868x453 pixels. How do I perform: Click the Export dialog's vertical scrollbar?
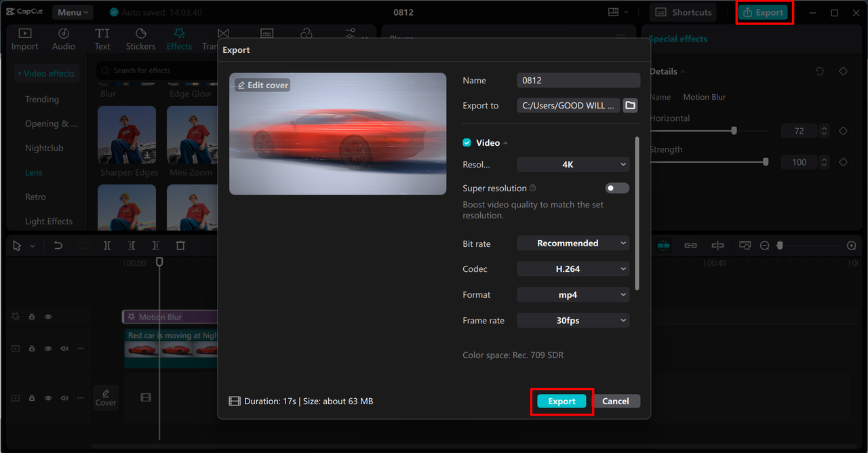(x=637, y=214)
